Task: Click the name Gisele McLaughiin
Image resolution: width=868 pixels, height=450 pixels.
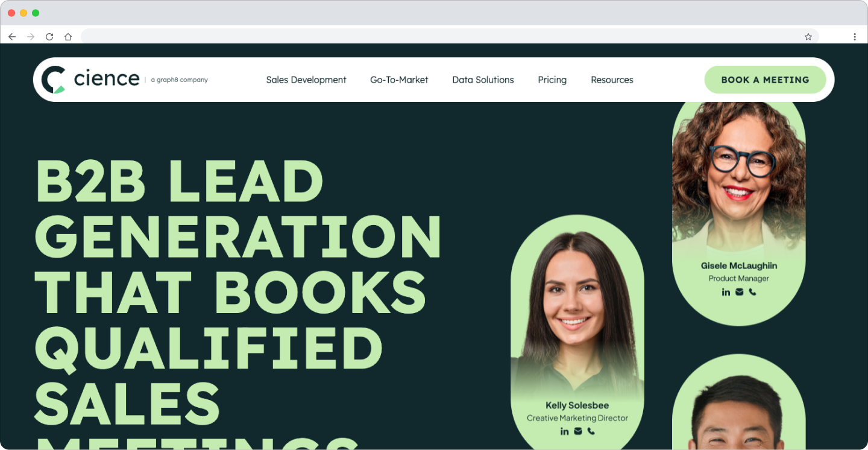Action: click(739, 265)
